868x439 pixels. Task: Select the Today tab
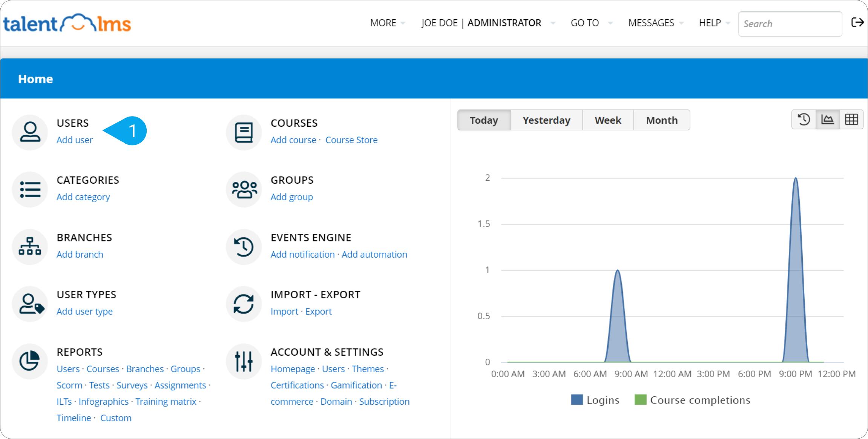(x=484, y=120)
